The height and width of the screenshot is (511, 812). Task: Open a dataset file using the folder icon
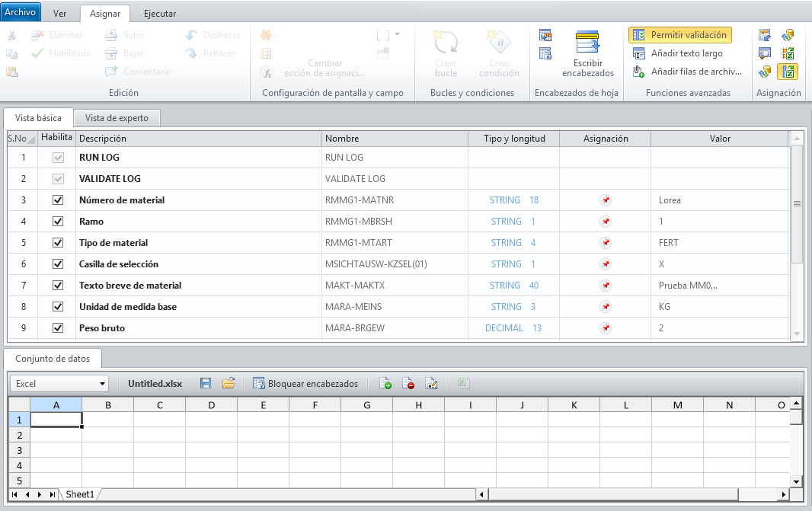pyautogui.click(x=229, y=383)
